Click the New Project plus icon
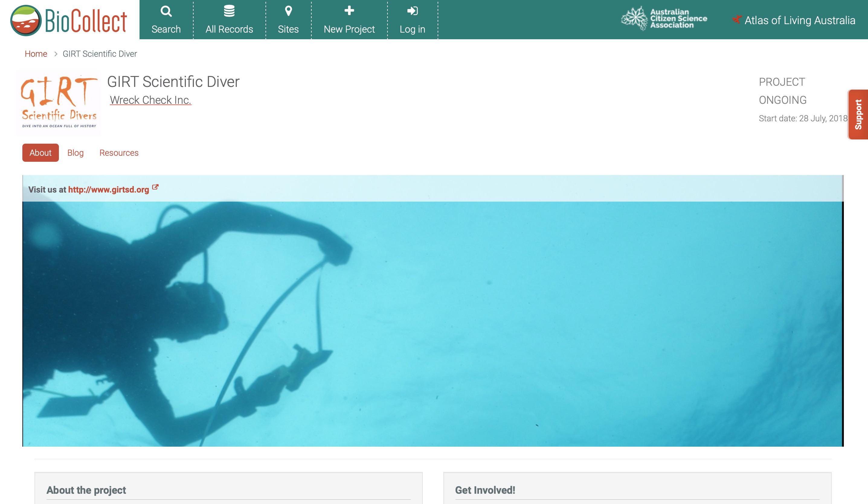 pos(349,11)
